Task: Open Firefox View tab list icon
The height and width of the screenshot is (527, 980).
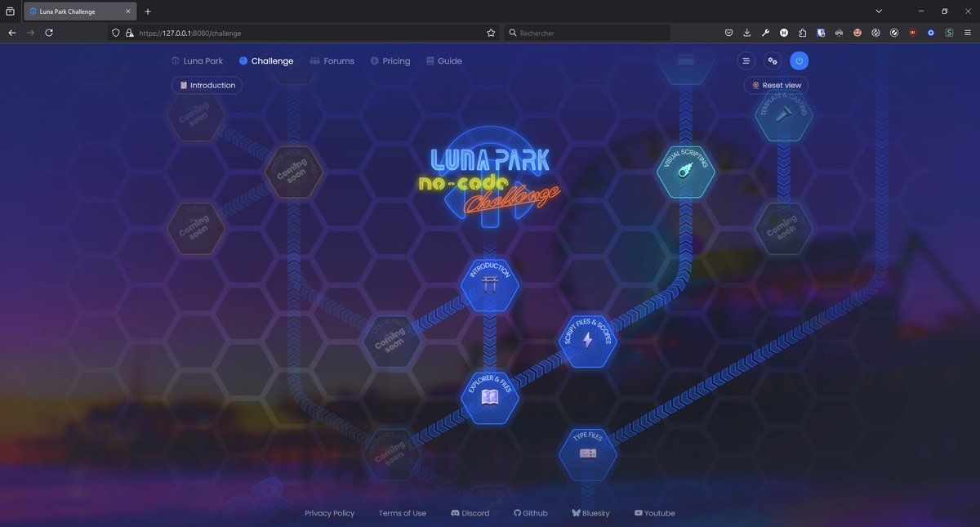Action: click(x=10, y=11)
